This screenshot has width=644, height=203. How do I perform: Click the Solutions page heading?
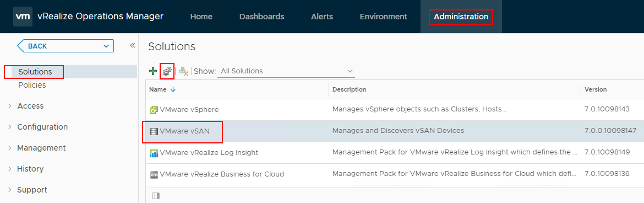172,46
